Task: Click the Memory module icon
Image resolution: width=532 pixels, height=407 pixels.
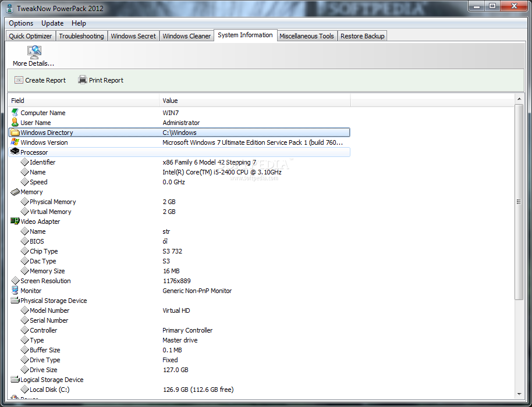Action: click(x=15, y=192)
